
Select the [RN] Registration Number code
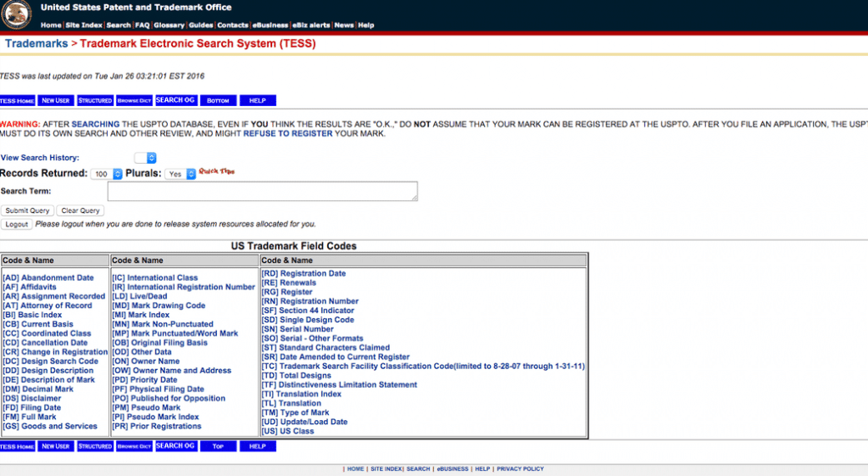coord(310,301)
